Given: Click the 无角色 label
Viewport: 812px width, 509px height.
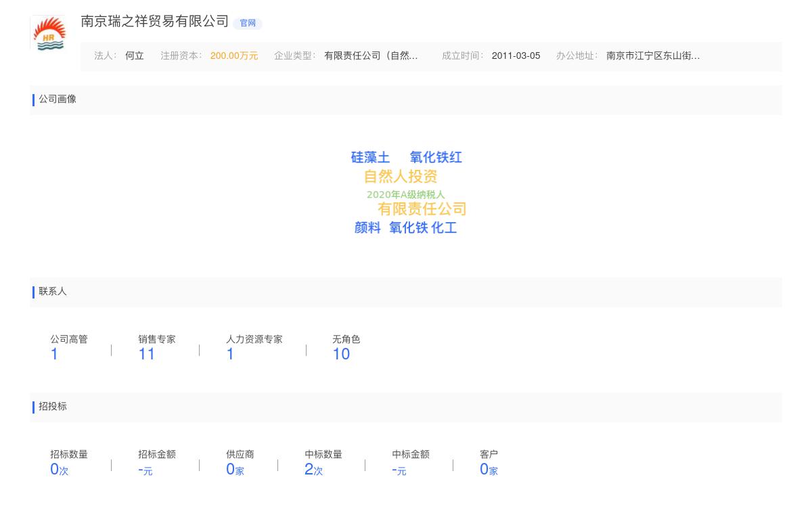Looking at the screenshot, I should pos(346,340).
